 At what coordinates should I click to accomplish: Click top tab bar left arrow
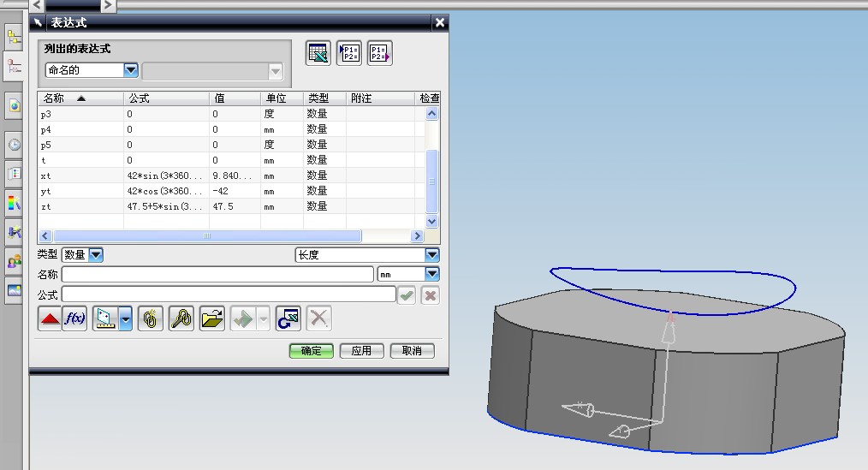[x=37, y=5]
